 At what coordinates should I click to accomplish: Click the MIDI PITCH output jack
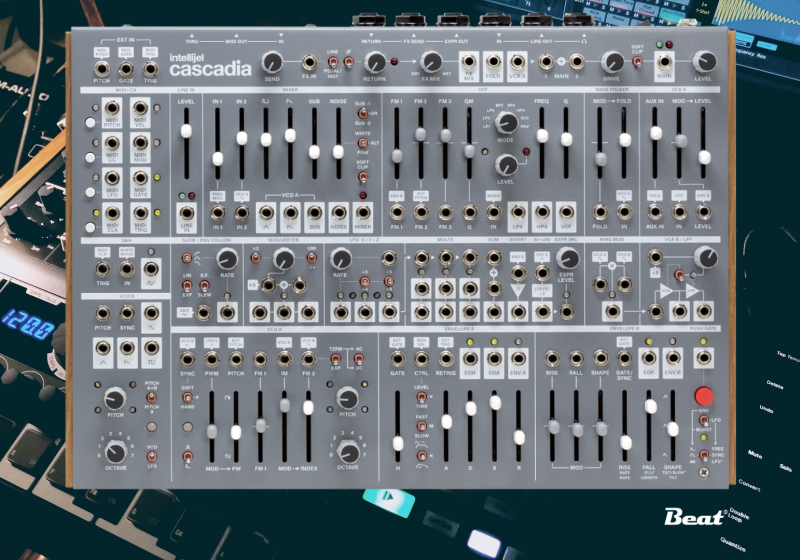[x=112, y=109]
